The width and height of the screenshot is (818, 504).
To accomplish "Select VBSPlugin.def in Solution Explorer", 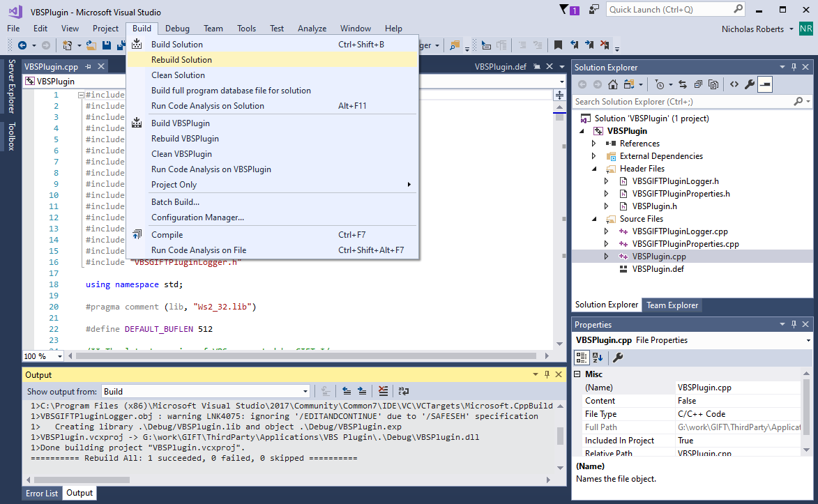I will (658, 269).
